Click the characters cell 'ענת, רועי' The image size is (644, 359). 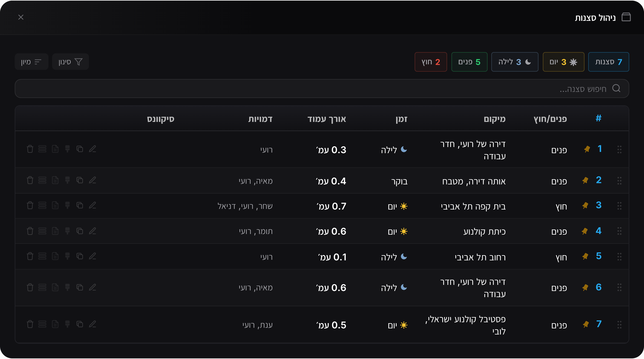tap(257, 325)
